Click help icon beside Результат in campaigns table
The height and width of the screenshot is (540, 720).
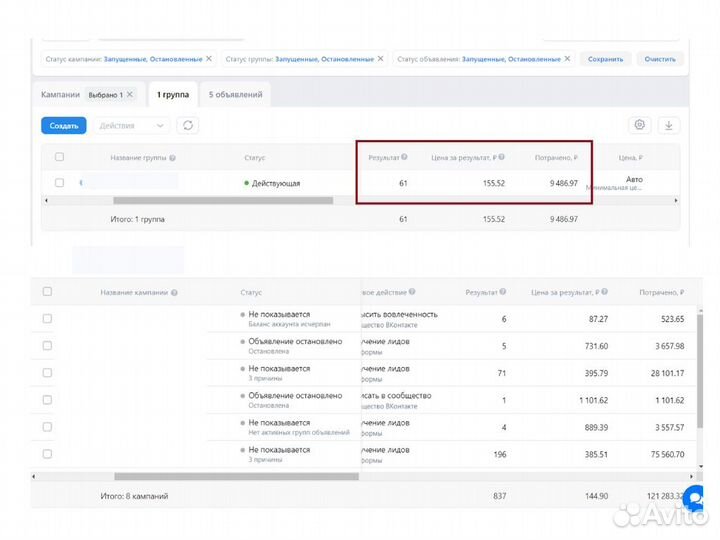503,292
